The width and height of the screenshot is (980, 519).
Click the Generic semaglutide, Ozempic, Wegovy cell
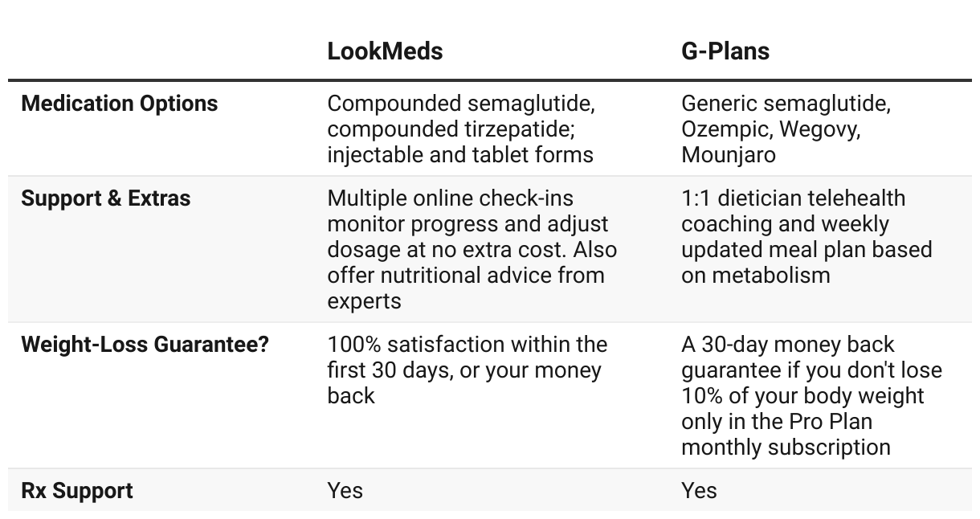click(x=786, y=129)
